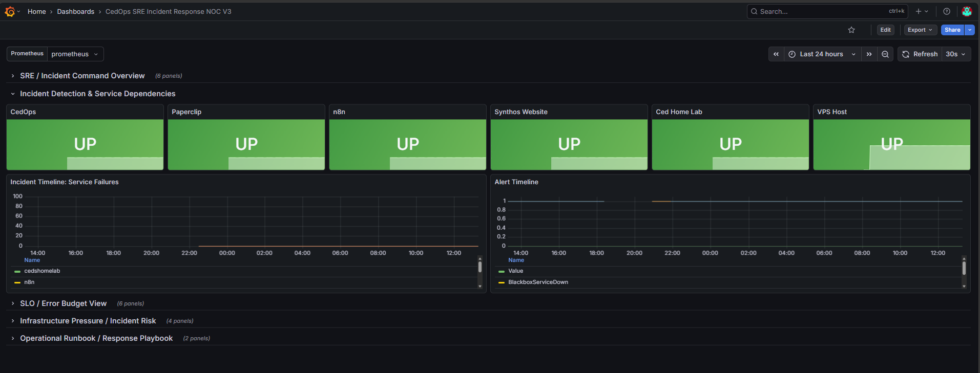Click the Prometheus variable label

pos(27,54)
